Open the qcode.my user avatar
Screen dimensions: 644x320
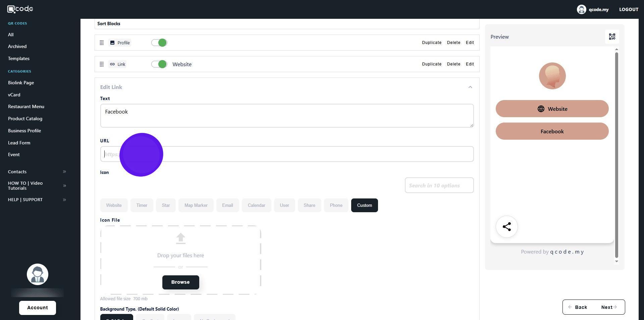(x=581, y=9)
